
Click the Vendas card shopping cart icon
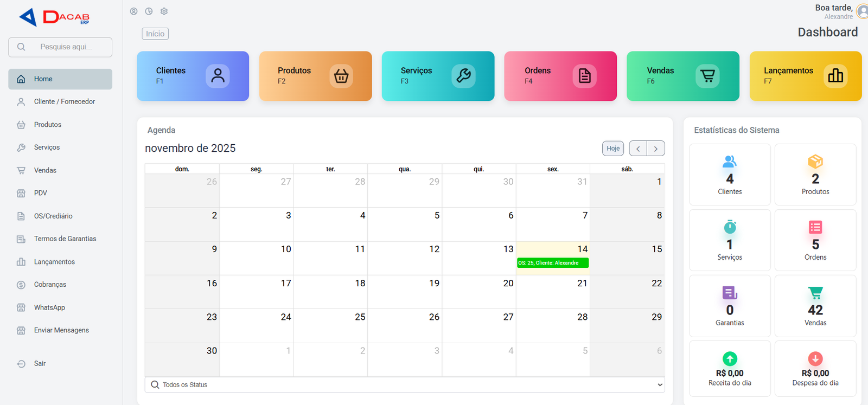(x=707, y=76)
